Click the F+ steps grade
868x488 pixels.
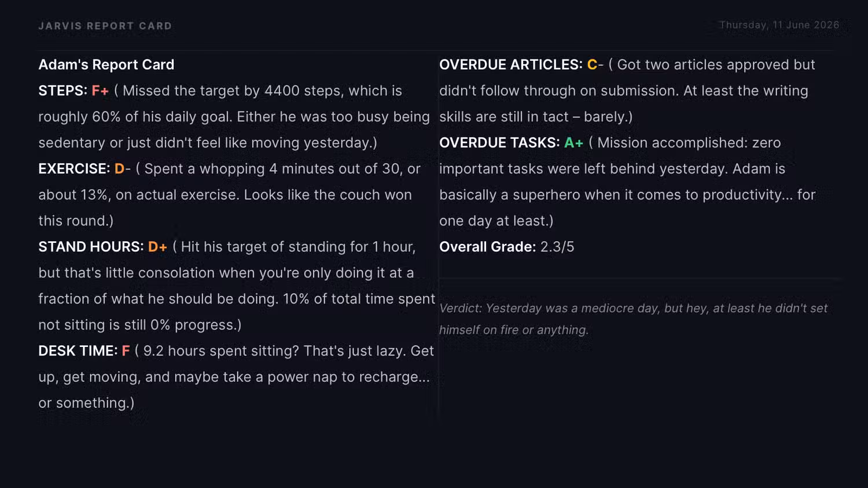tap(100, 91)
